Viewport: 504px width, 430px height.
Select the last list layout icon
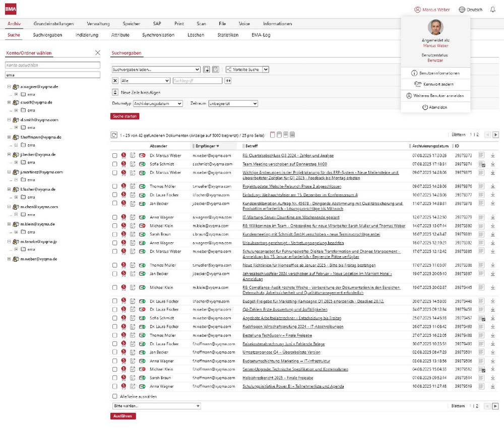click(292, 135)
